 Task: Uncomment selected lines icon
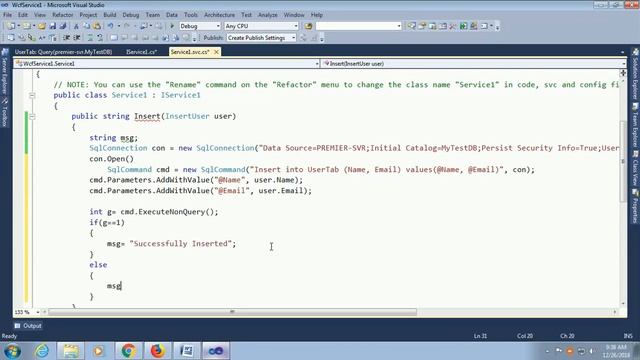(100, 38)
